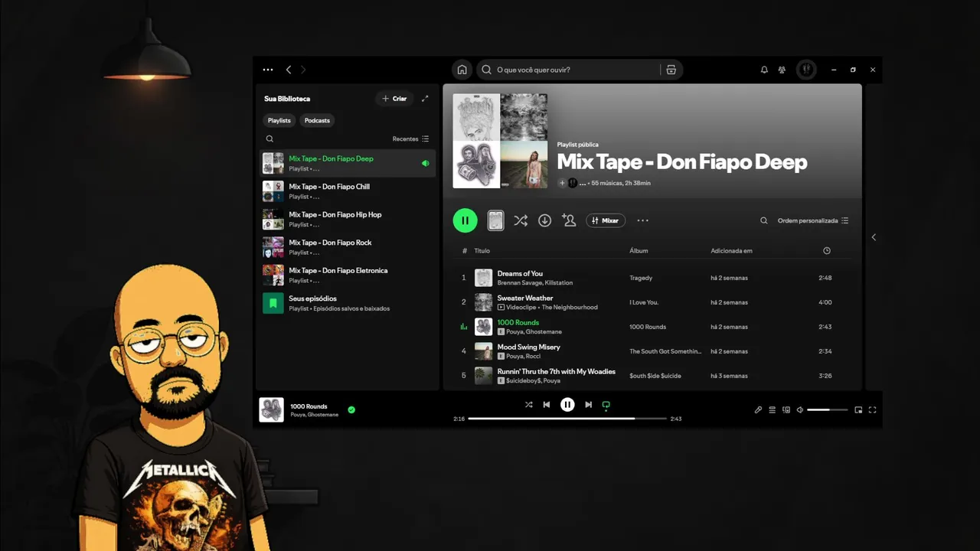Screen dimensions: 980x551
Task: Click the Criar button in library
Action: pos(394,99)
